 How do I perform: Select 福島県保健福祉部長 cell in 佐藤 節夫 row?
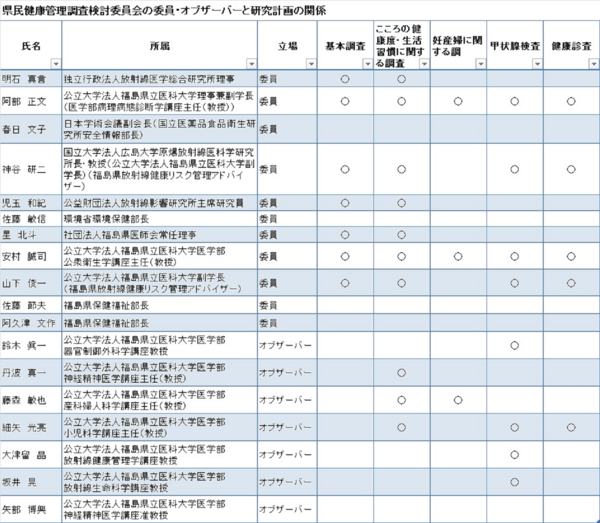pos(160,305)
